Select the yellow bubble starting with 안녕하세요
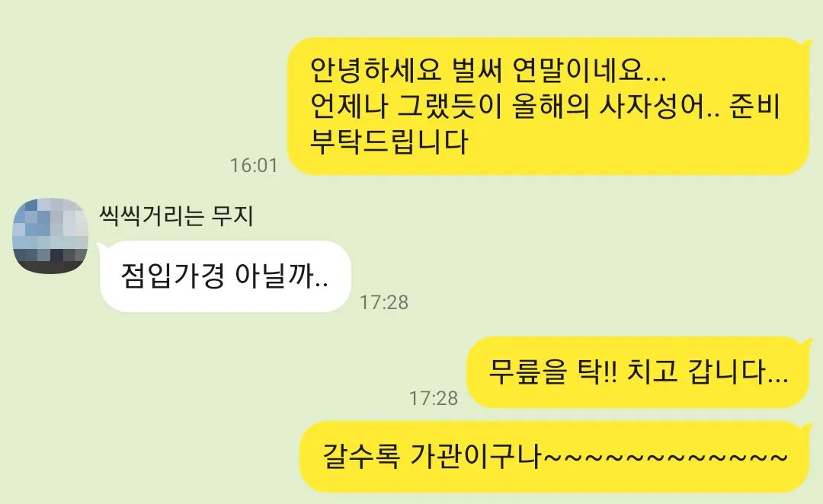 (548, 106)
